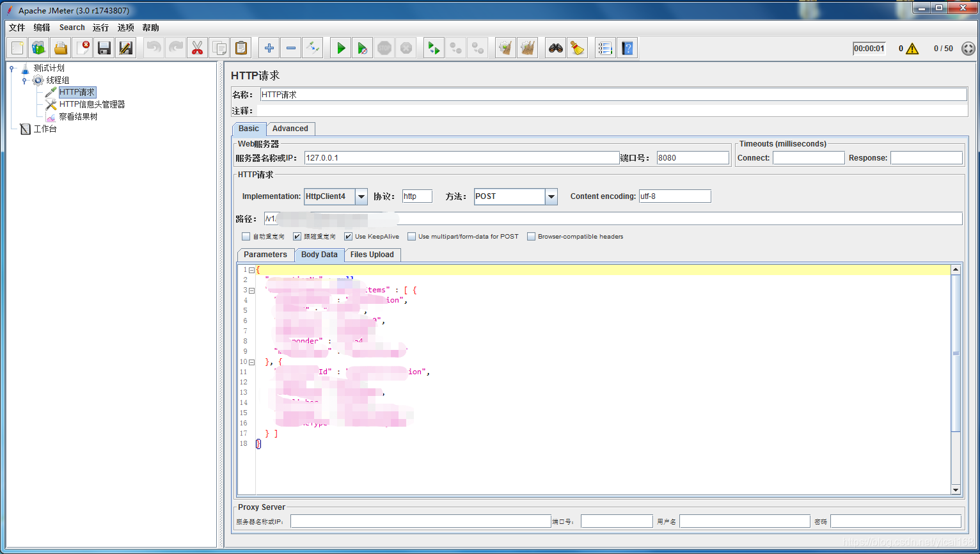Viewport: 980px width, 554px height.
Task: Open the 编辑 menu
Action: point(42,28)
